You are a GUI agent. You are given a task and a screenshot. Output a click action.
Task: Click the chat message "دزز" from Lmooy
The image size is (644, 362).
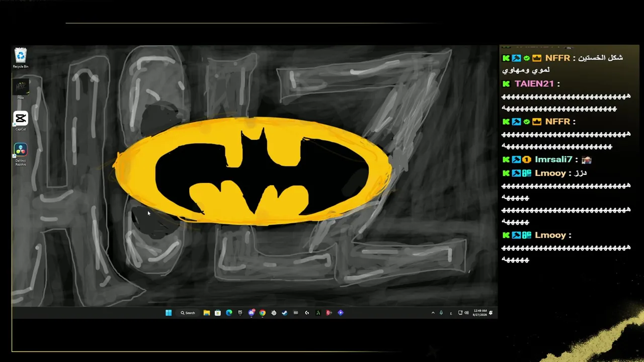(581, 173)
